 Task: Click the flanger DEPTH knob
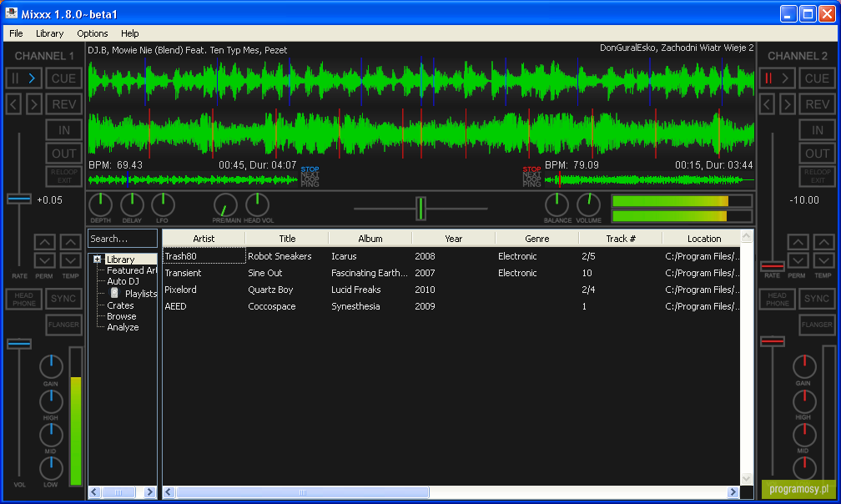click(x=100, y=204)
